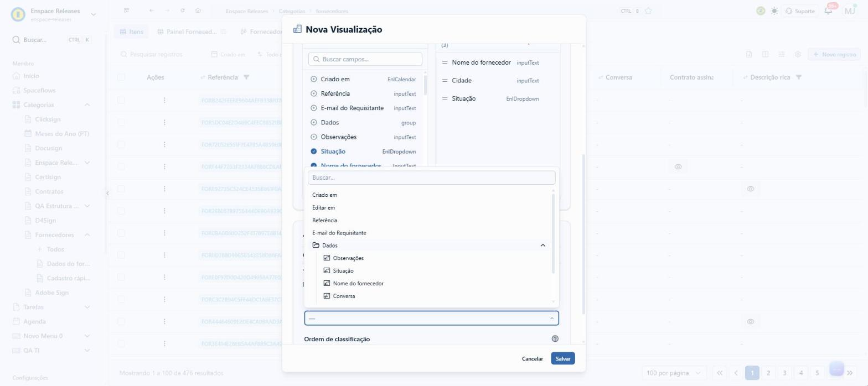Close the open combo box via its chevron

[551, 318]
